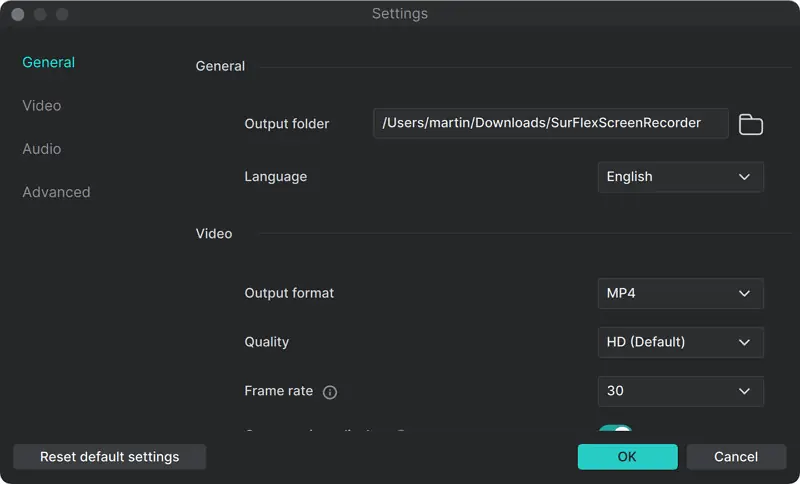Click the Output folder label
Screen dimensions: 800x484
pos(287,124)
